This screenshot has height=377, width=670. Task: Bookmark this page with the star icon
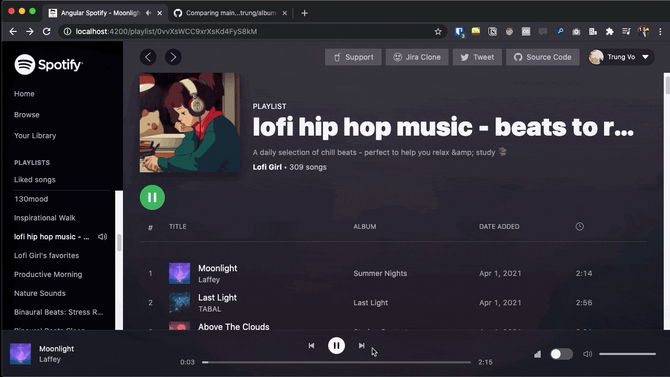(x=438, y=31)
